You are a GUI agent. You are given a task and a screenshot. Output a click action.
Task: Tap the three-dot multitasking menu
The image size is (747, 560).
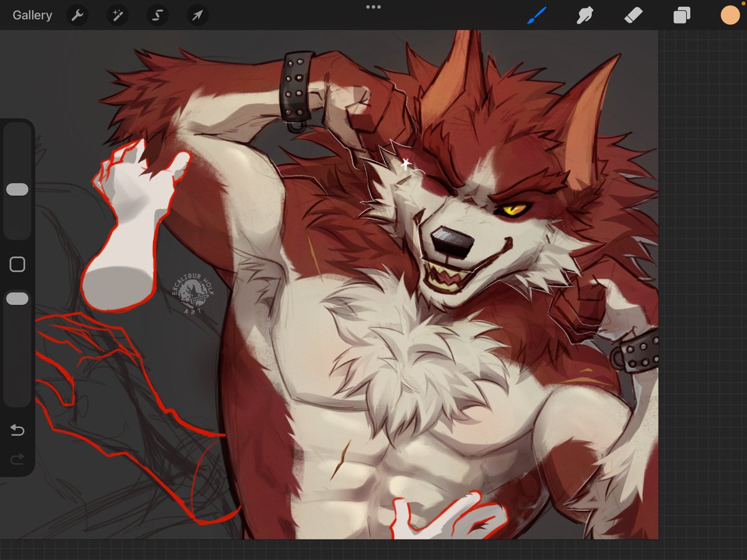pos(374,7)
